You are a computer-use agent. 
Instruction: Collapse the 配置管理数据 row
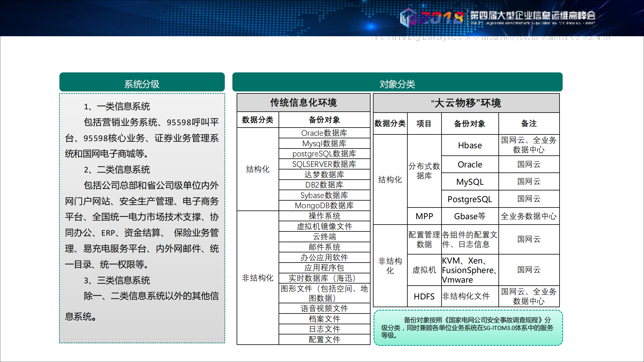point(424,240)
